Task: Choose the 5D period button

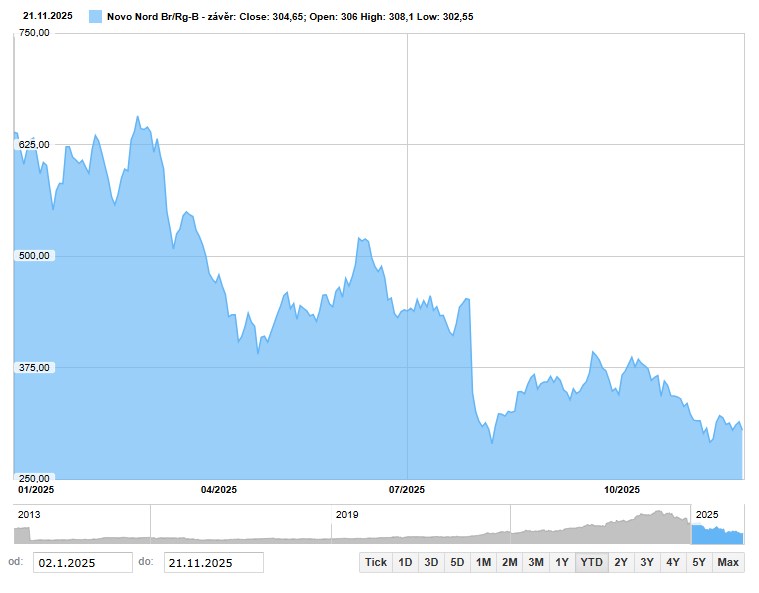Action: [457, 562]
